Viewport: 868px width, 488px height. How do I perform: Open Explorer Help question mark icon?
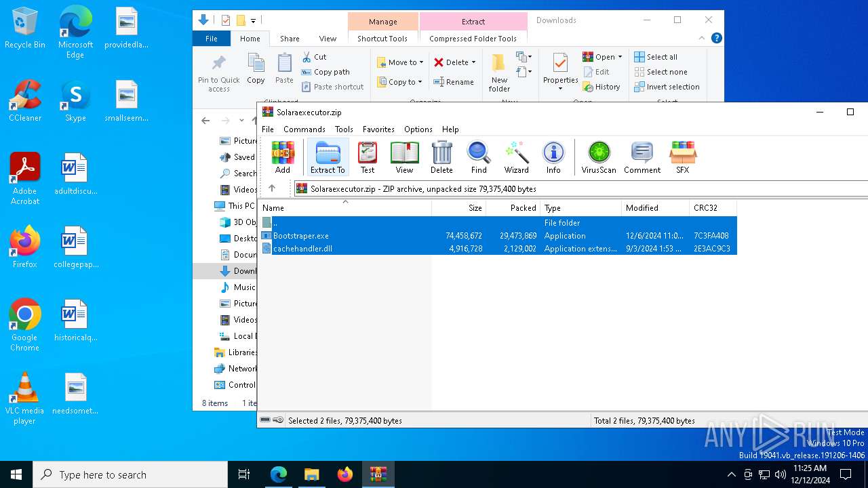point(716,39)
